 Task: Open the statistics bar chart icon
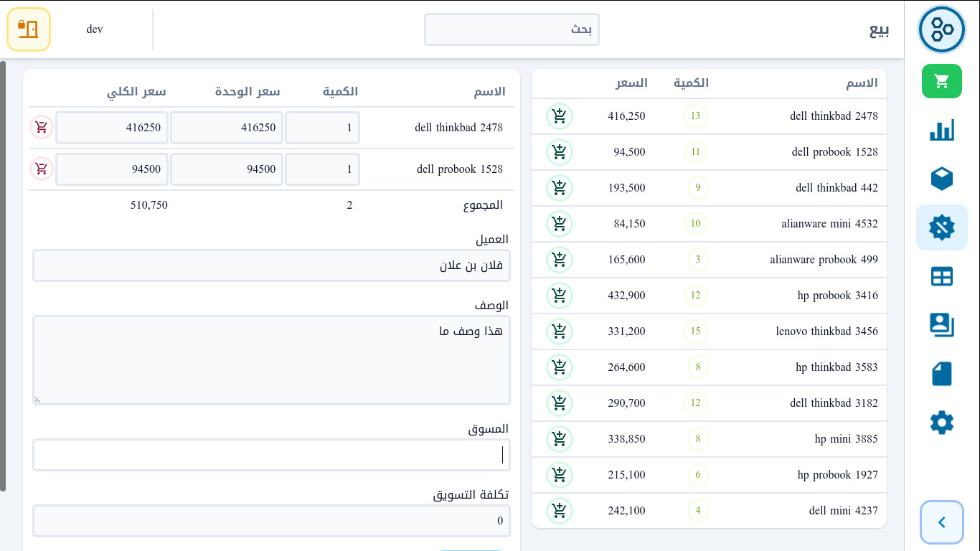coord(942,130)
